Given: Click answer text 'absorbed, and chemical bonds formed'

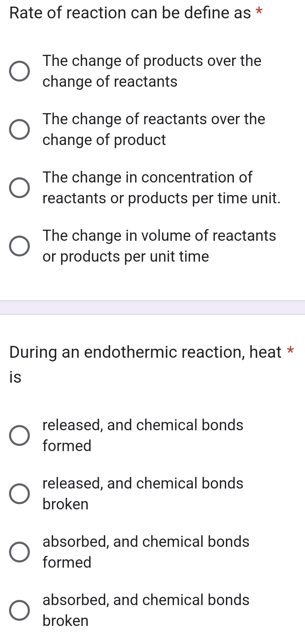Looking at the screenshot, I should (146, 552).
